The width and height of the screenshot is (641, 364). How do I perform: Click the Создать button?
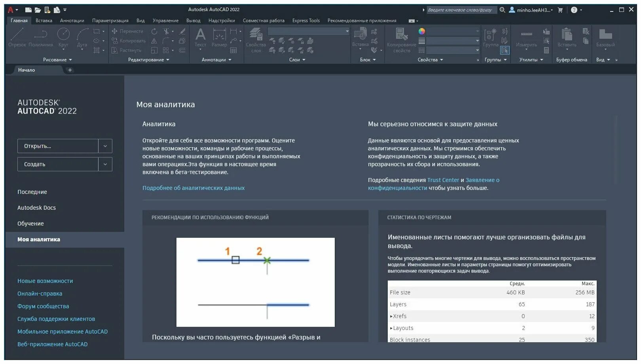click(x=58, y=164)
